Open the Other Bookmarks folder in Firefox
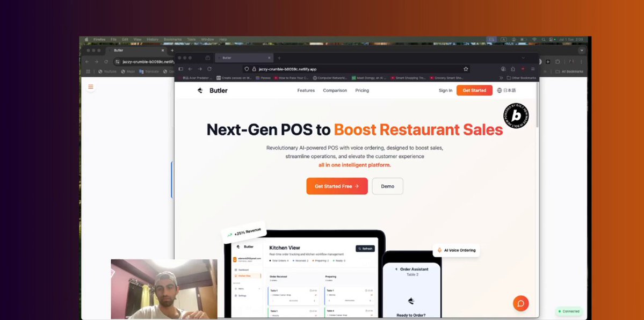This screenshot has height=320, width=644. tap(521, 78)
